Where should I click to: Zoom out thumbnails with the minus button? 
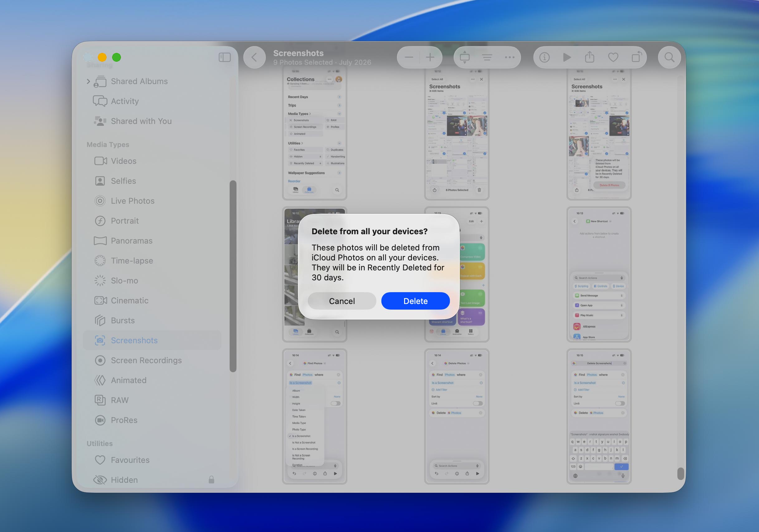pyautogui.click(x=409, y=58)
